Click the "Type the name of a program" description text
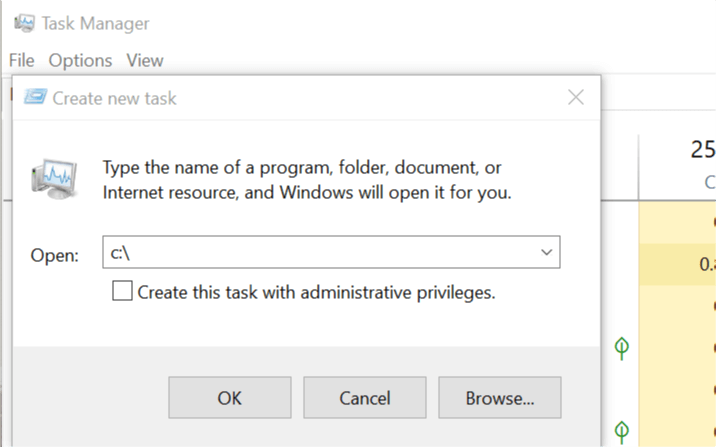The width and height of the screenshot is (716, 447). pyautogui.click(x=306, y=180)
